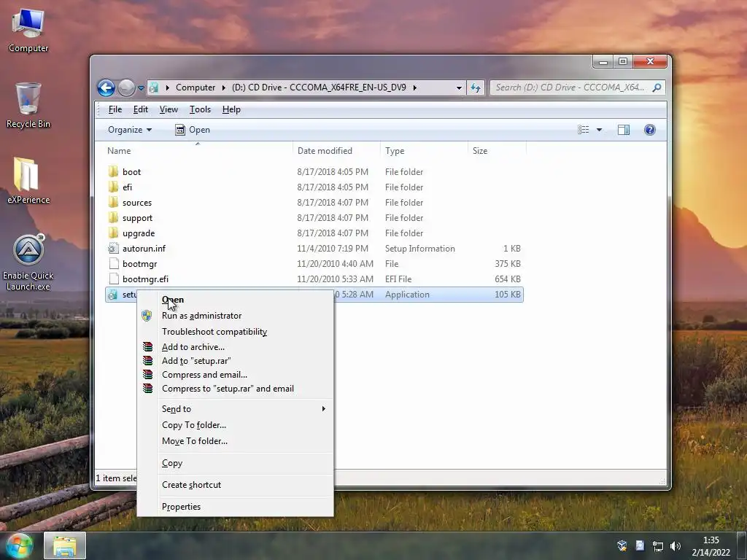The image size is (747, 560).
Task: Click the Windows Start orb
Action: [19, 545]
